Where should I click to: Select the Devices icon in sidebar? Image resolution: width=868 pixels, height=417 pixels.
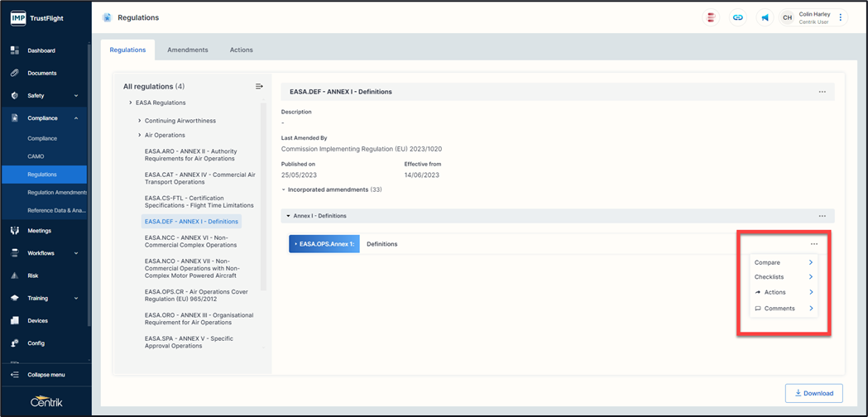14,320
